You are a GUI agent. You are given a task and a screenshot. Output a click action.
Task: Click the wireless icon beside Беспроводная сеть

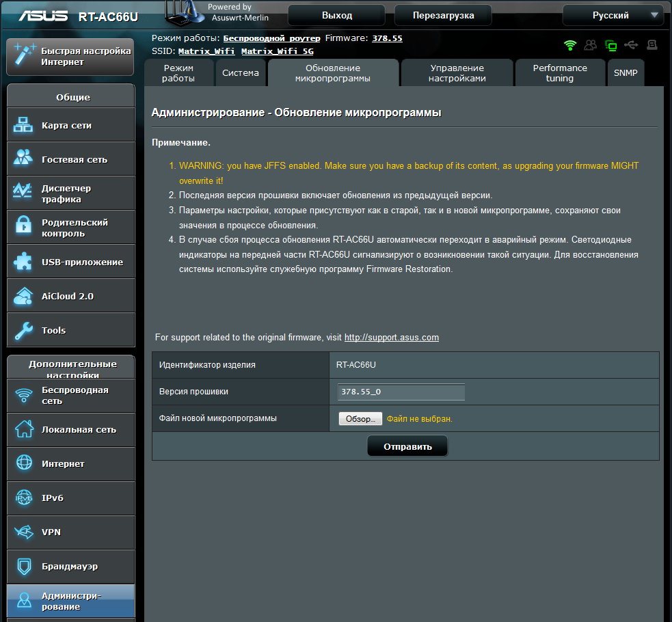point(23,395)
